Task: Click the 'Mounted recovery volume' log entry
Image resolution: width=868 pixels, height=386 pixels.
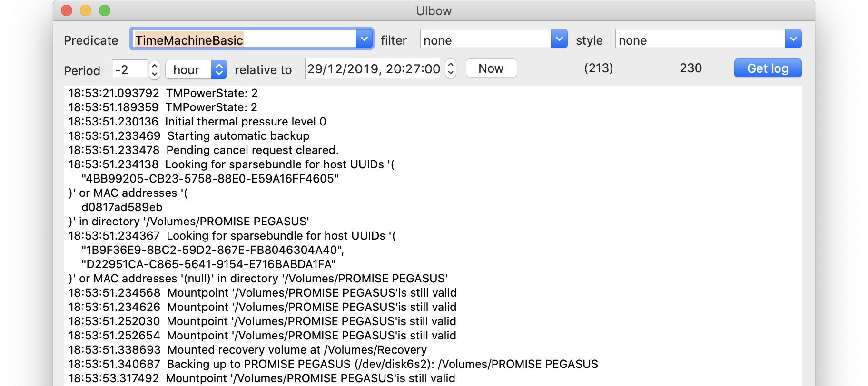Action: tap(296, 350)
